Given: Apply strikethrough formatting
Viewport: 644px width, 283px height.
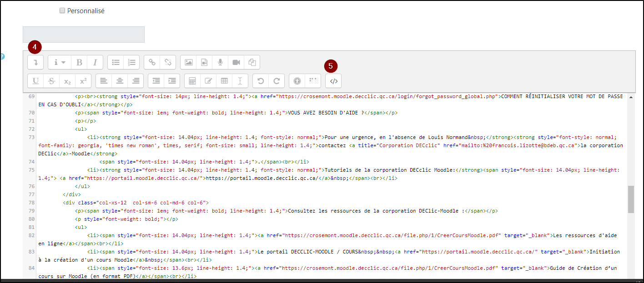Looking at the screenshot, I should point(52,81).
